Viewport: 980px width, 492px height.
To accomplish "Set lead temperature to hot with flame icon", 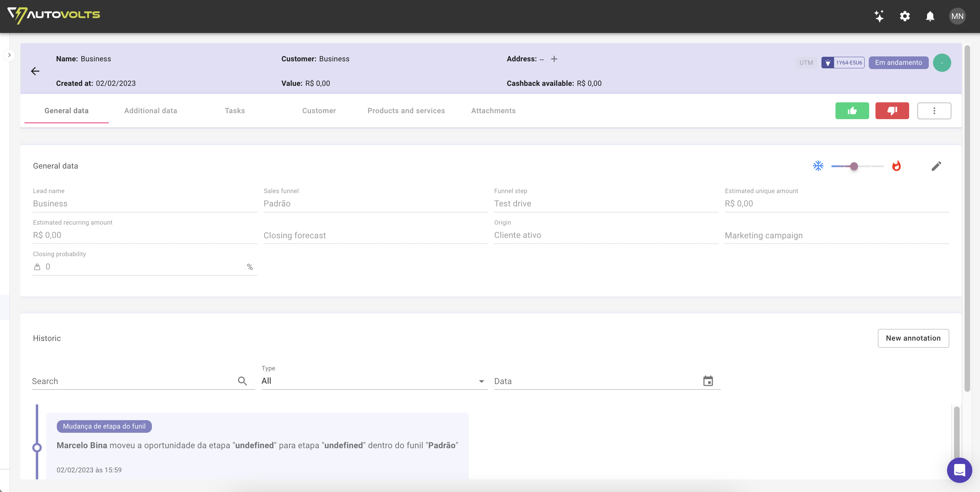I will coord(896,166).
